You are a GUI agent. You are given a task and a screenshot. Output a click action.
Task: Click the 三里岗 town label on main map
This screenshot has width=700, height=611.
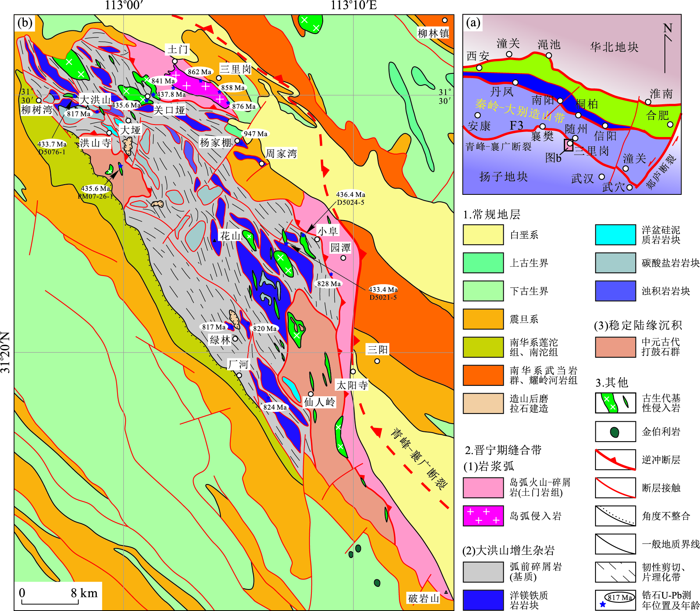point(235,69)
